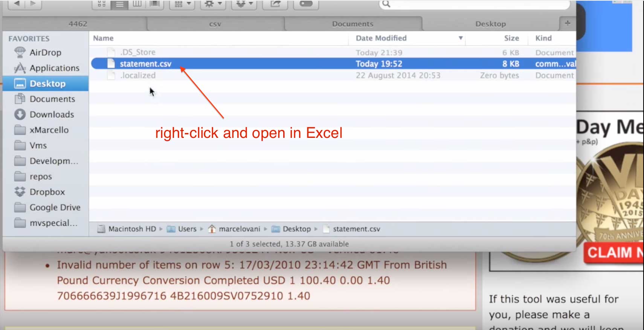Switch Finder to Cover Flow view
Screen dimensions: 644x330
coord(155,4)
